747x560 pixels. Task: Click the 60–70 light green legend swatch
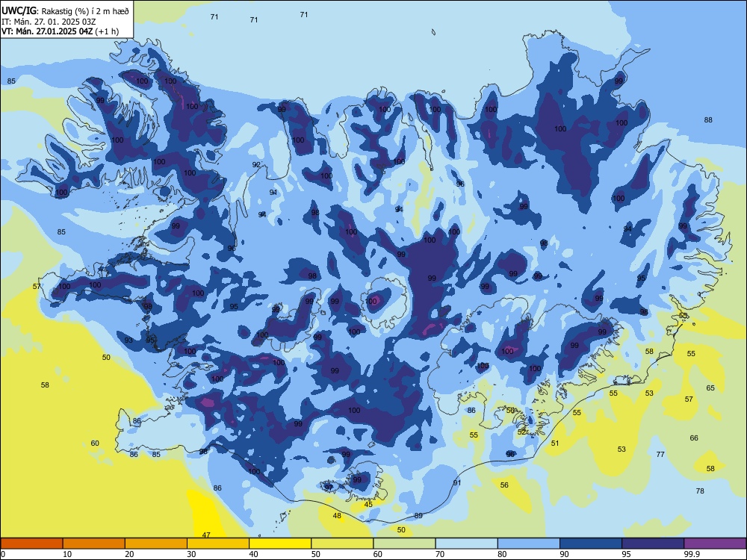404,544
